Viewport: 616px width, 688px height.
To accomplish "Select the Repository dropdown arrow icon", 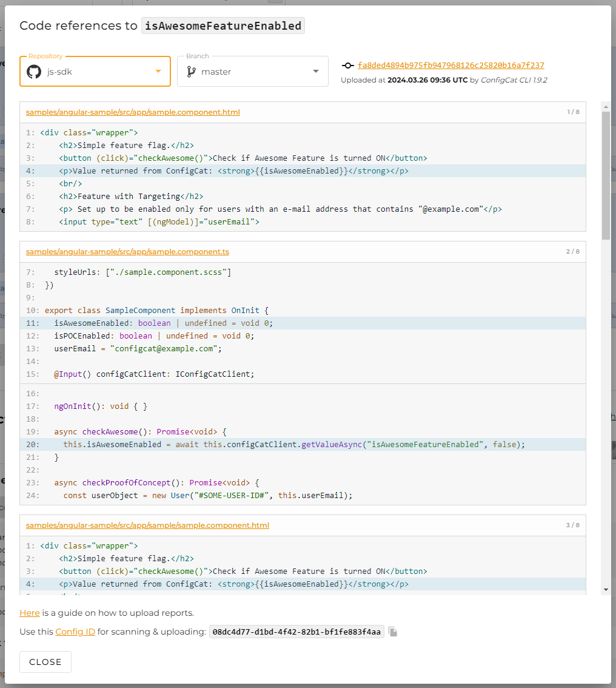I will pos(159,71).
